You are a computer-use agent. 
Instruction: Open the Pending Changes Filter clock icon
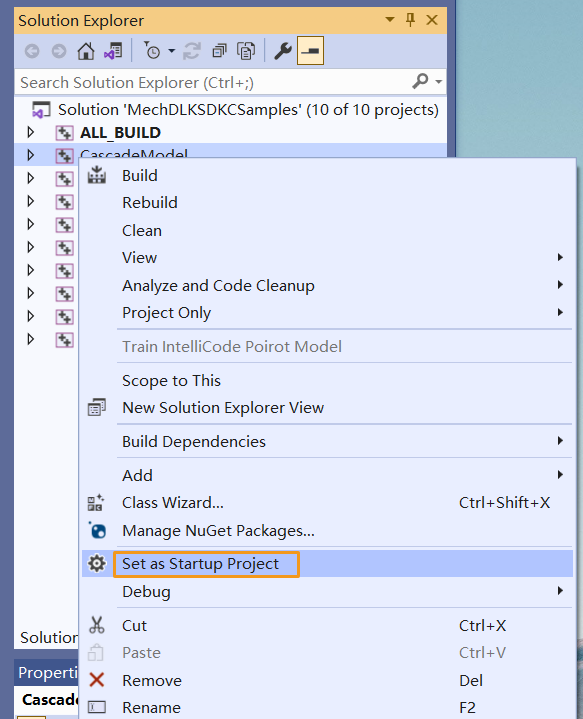click(x=153, y=51)
